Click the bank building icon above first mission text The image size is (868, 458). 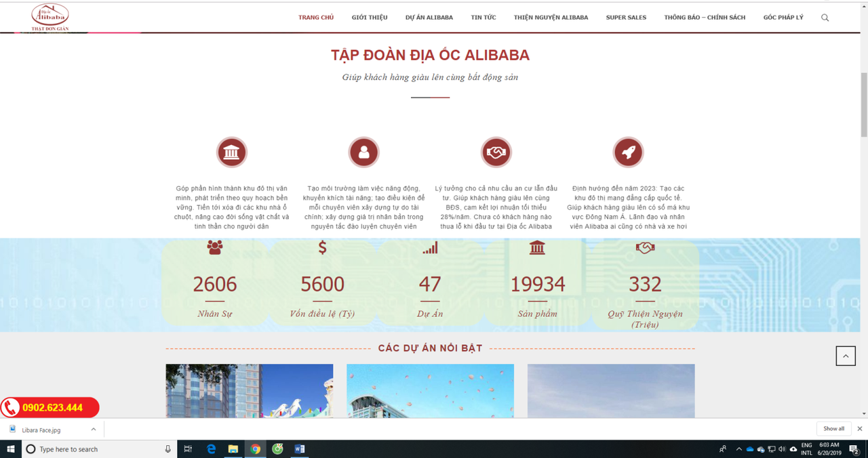(231, 152)
